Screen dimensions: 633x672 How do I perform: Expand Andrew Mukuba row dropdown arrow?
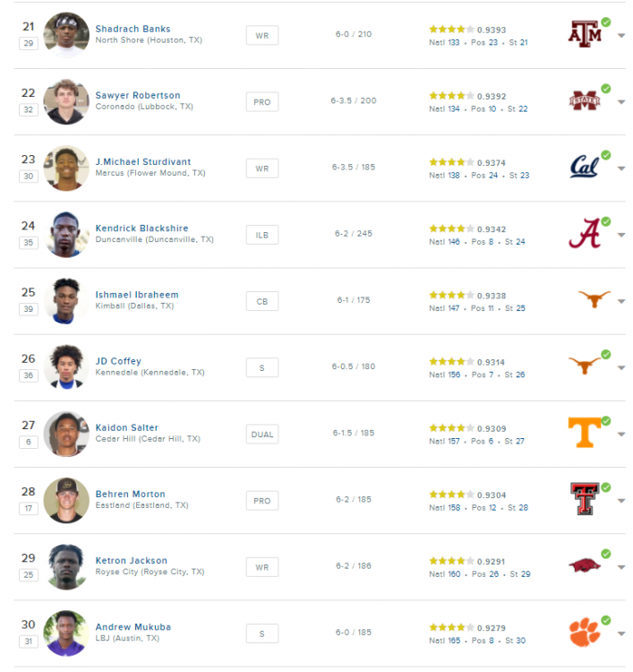coord(621,633)
